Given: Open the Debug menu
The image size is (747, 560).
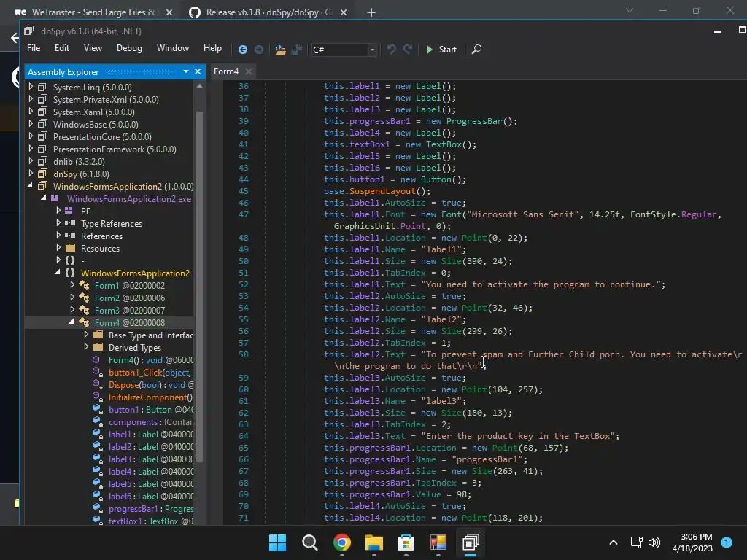Looking at the screenshot, I should [129, 48].
